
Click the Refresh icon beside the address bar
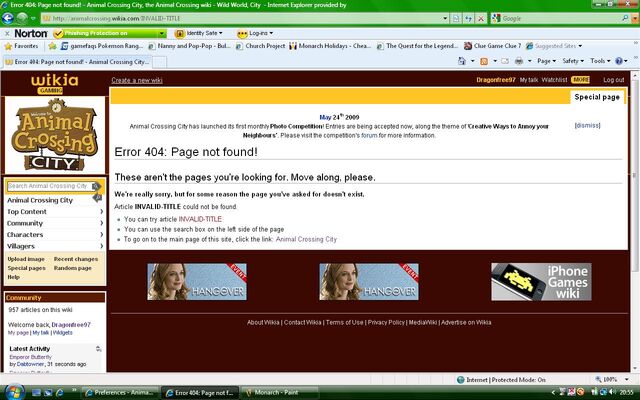tap(469, 18)
